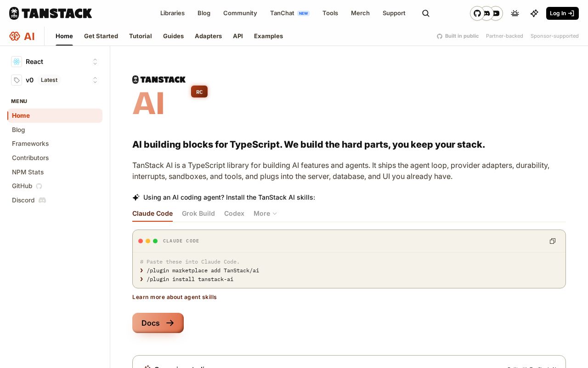Screen dimensions: 588x368
Task: Open the React framework dropdown
Action: click(x=55, y=62)
